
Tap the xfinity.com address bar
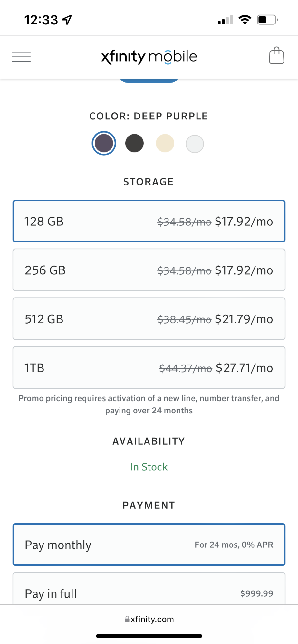[x=152, y=619]
